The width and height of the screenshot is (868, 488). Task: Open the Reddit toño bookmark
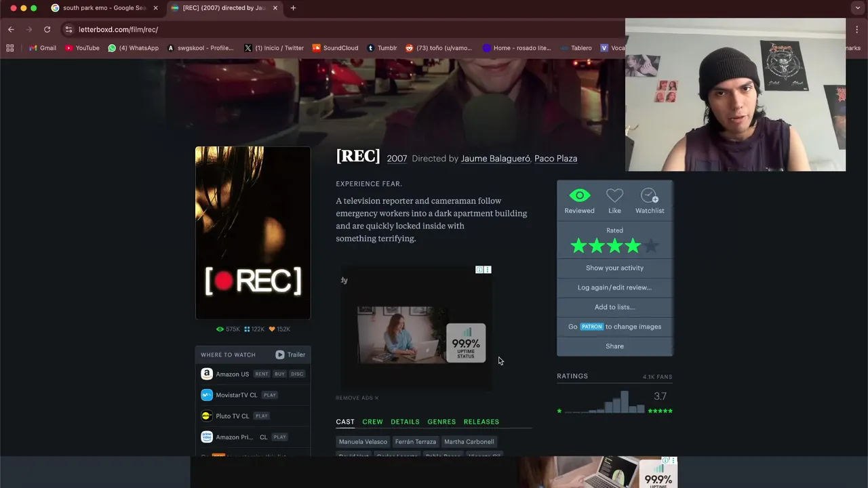(x=439, y=48)
